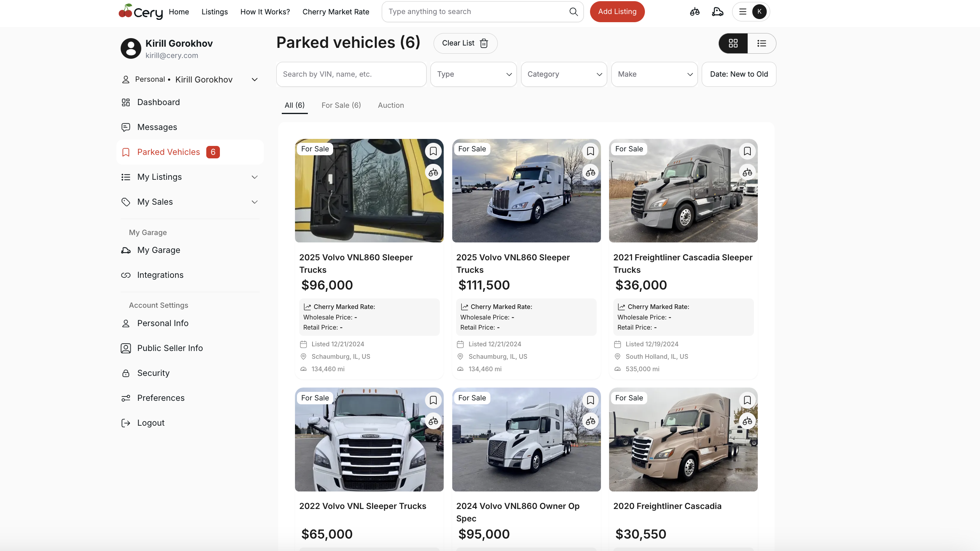
Task: Click the Add Listing button
Action: 617,12
